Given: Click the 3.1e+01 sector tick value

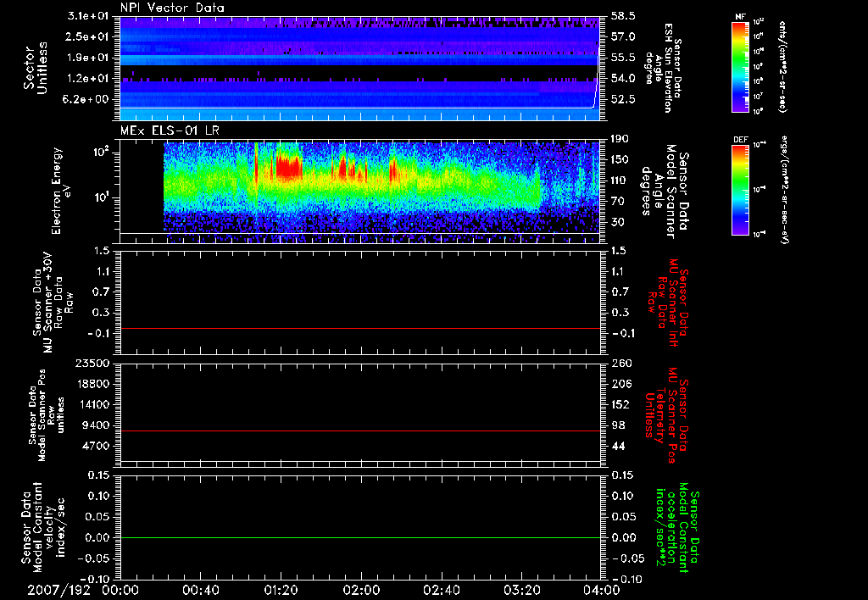Looking at the screenshot, I should coord(87,16).
